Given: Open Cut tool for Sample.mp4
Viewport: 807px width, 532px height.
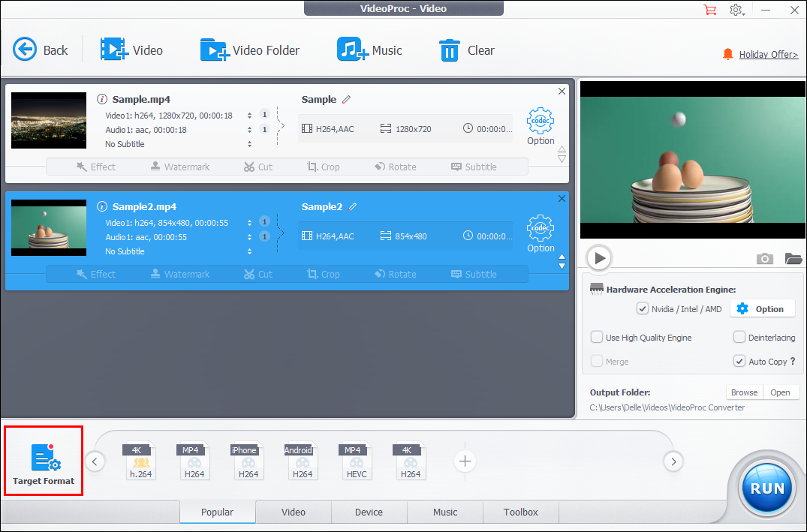Looking at the screenshot, I should click(257, 167).
